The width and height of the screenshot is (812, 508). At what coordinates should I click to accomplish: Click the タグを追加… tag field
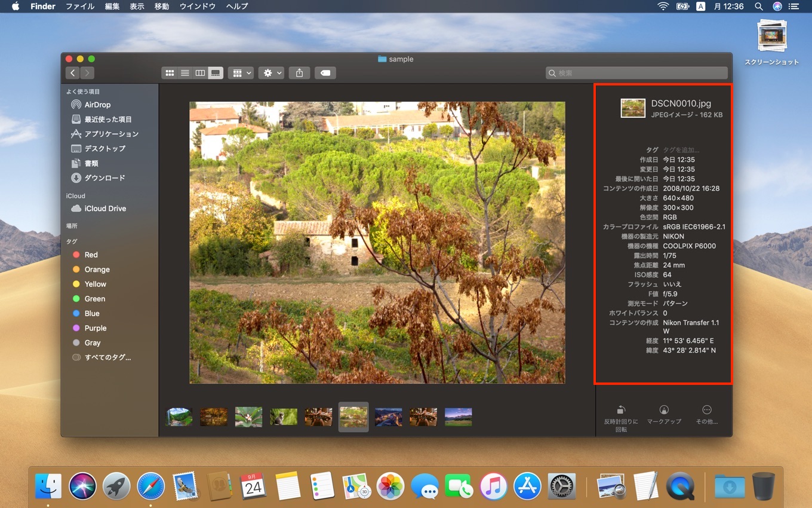[681, 150]
